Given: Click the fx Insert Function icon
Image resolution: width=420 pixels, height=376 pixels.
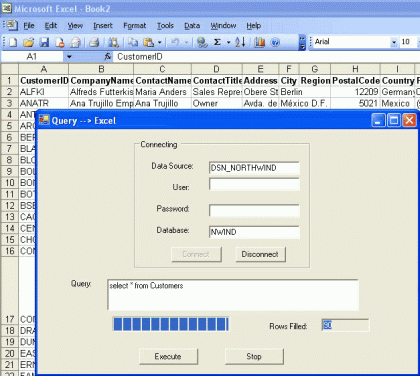Looking at the screenshot, I should click(108, 57).
